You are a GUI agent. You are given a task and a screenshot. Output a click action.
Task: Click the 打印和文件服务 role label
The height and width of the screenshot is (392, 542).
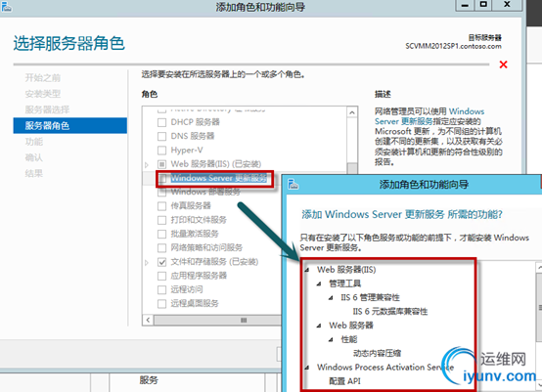point(199,220)
